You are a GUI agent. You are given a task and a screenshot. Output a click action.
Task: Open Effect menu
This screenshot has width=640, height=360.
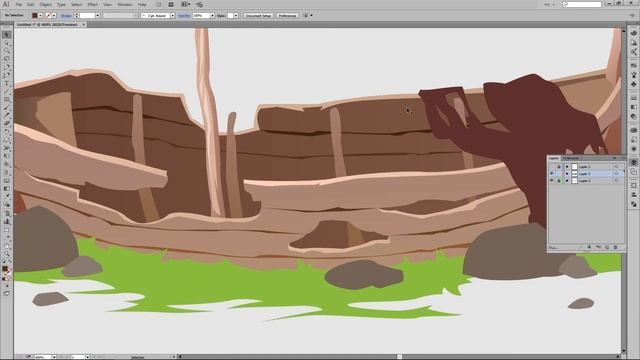coord(93,4)
